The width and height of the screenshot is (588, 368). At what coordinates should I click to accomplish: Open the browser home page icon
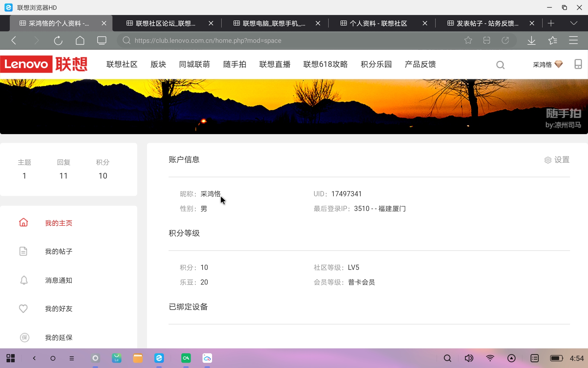point(80,40)
